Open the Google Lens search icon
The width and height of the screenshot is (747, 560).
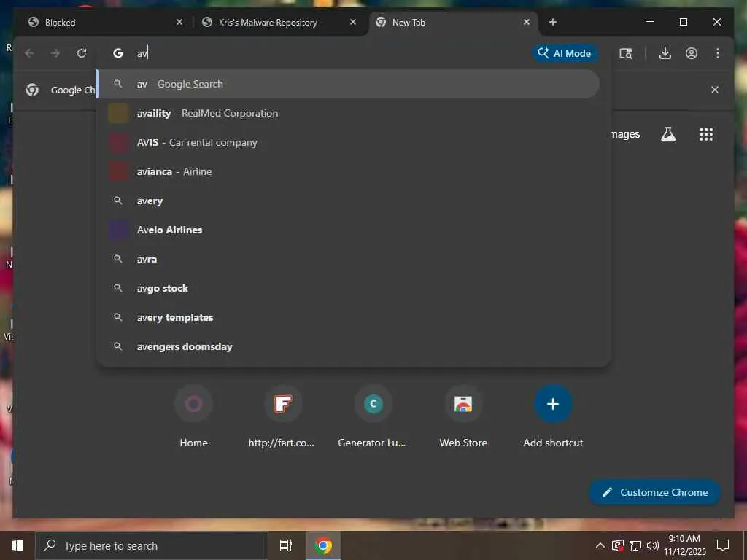[x=625, y=53]
